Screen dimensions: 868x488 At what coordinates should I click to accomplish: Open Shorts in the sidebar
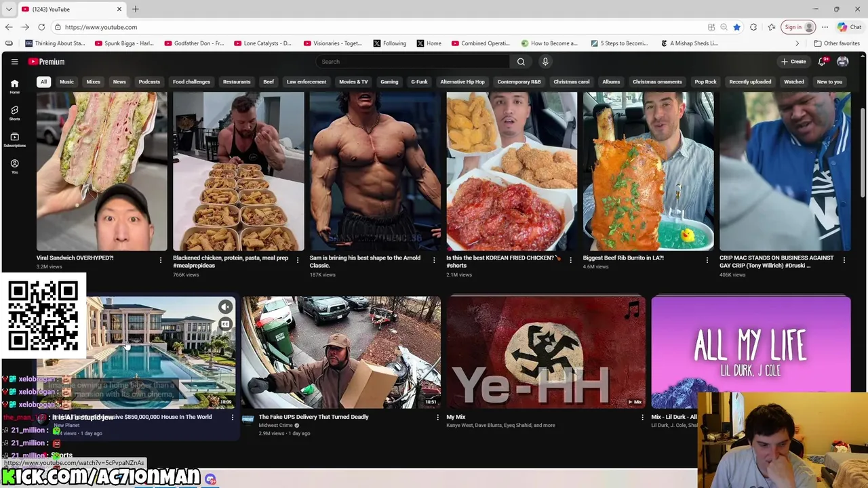[14, 113]
